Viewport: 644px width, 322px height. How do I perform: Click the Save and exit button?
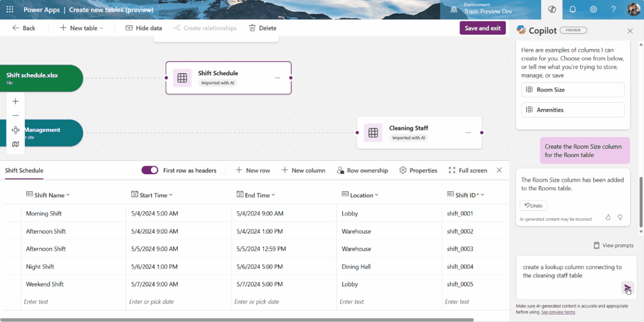tap(482, 28)
